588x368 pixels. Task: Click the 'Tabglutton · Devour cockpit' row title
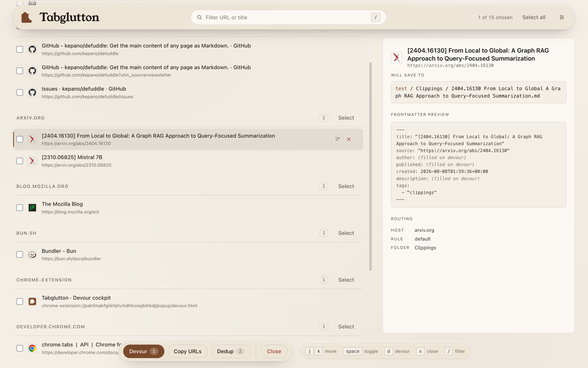[76, 298]
